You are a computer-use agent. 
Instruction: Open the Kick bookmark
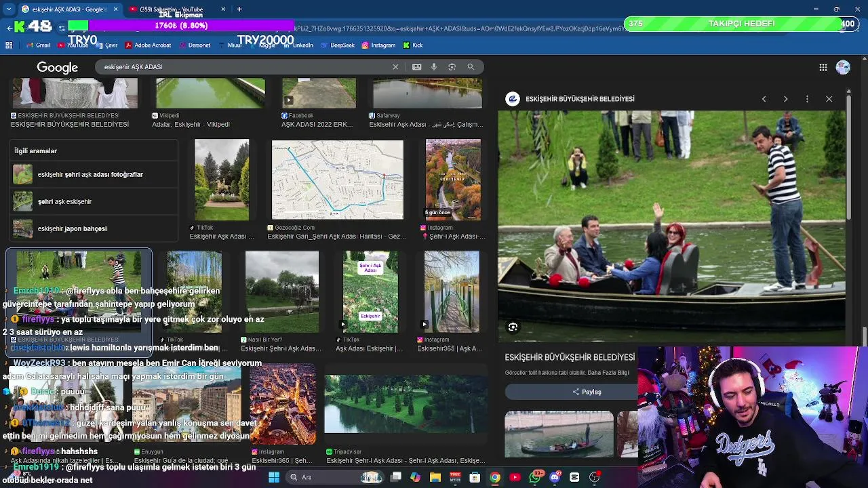click(x=413, y=45)
